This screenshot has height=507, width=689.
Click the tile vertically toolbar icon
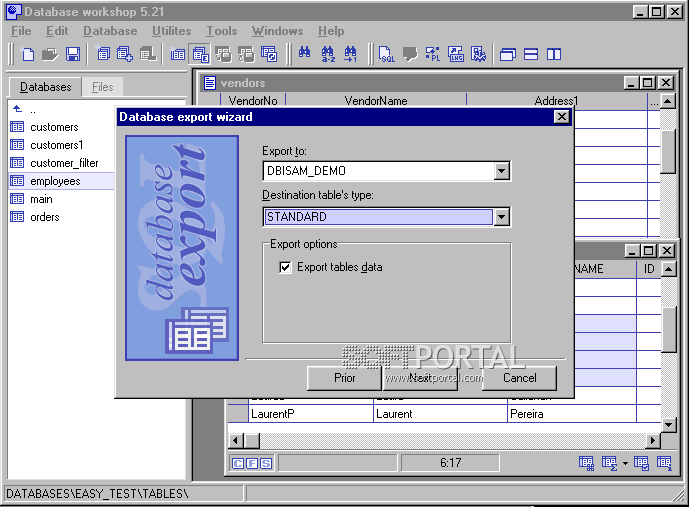point(554,54)
